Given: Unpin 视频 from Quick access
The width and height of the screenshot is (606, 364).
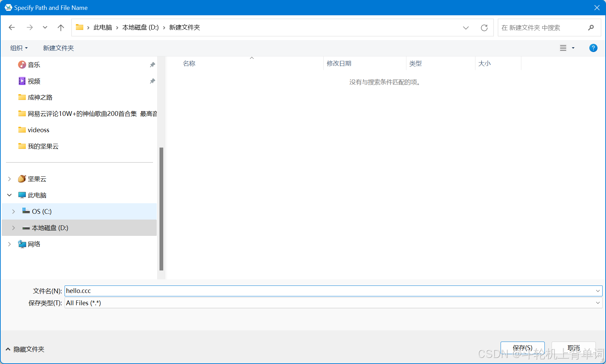Looking at the screenshot, I should 152,81.
